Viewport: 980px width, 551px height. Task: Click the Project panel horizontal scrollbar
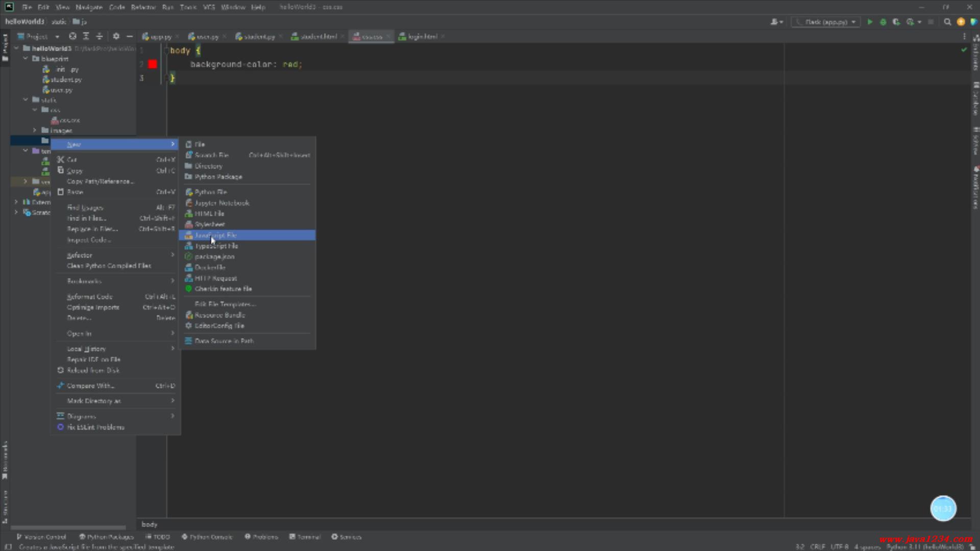pyautogui.click(x=68, y=528)
